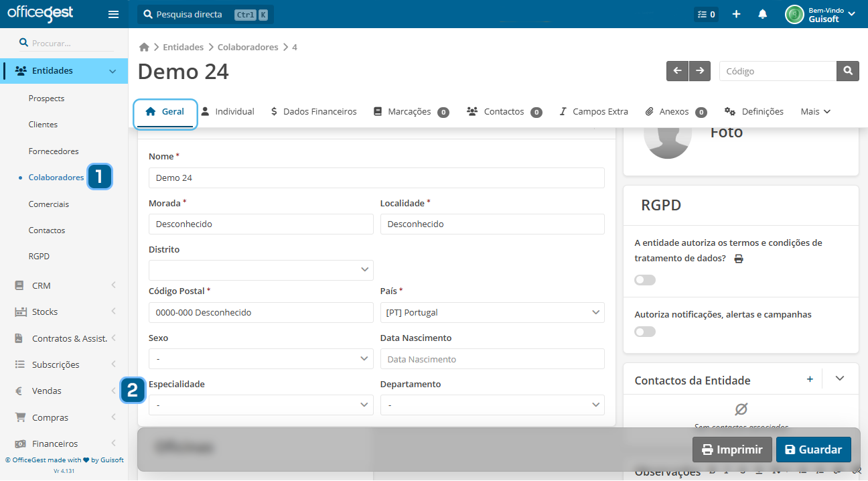Go to previous record arrow
868x481 pixels.
click(x=677, y=71)
